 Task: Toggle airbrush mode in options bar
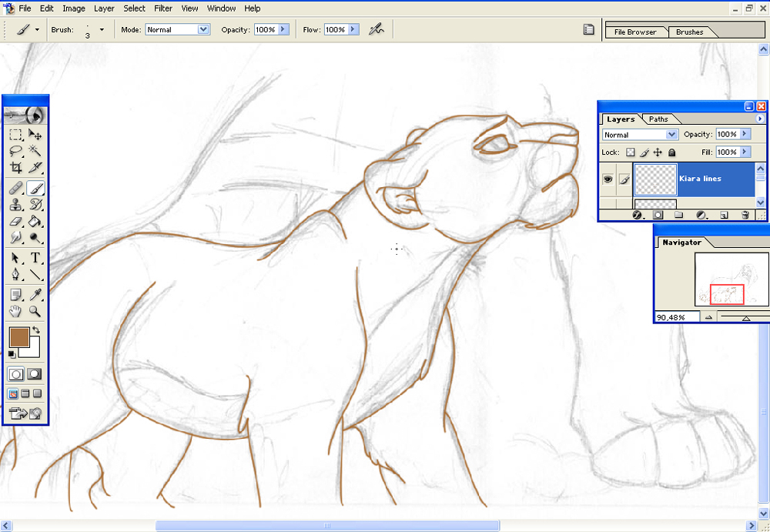[377, 29]
